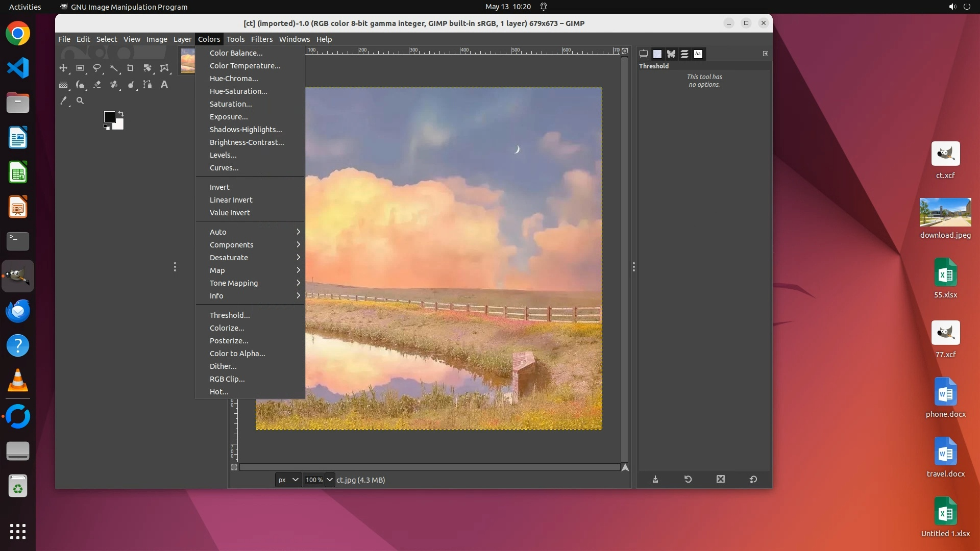Select the Color Picker eyedropper tool
The image size is (980, 551).
(63, 101)
